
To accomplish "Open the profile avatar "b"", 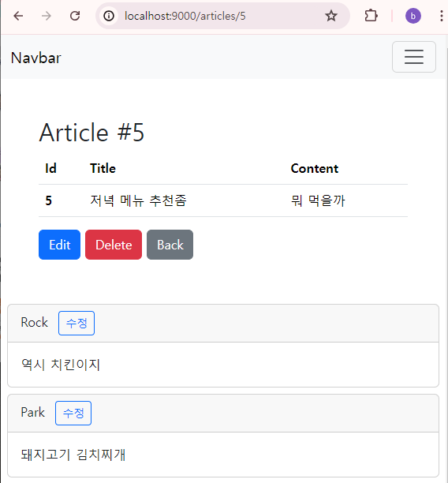I will 413,16.
